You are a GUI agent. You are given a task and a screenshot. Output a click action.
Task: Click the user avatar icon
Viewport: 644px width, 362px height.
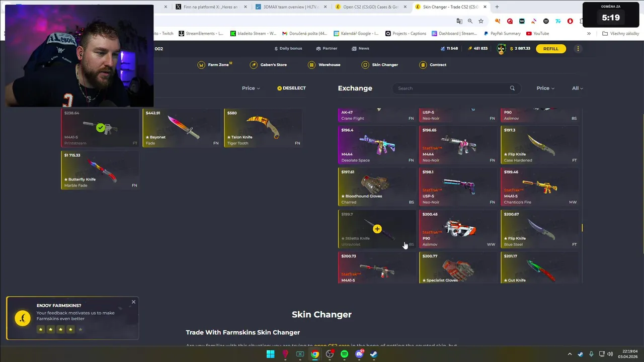coord(501,49)
